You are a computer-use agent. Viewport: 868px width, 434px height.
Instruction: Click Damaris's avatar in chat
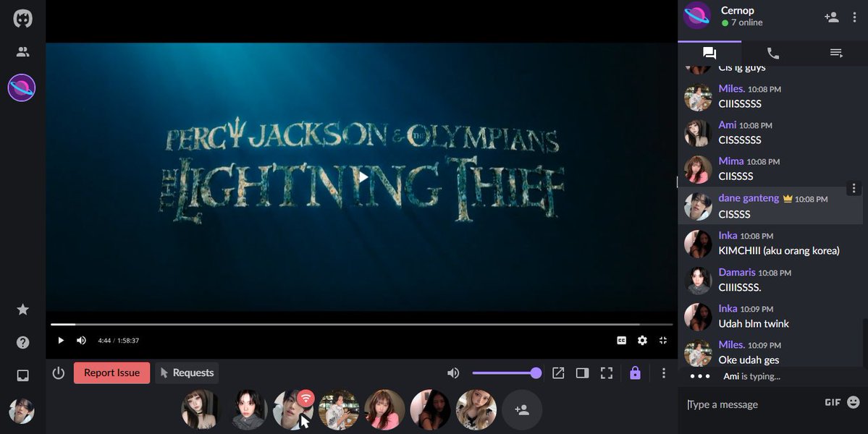697,281
